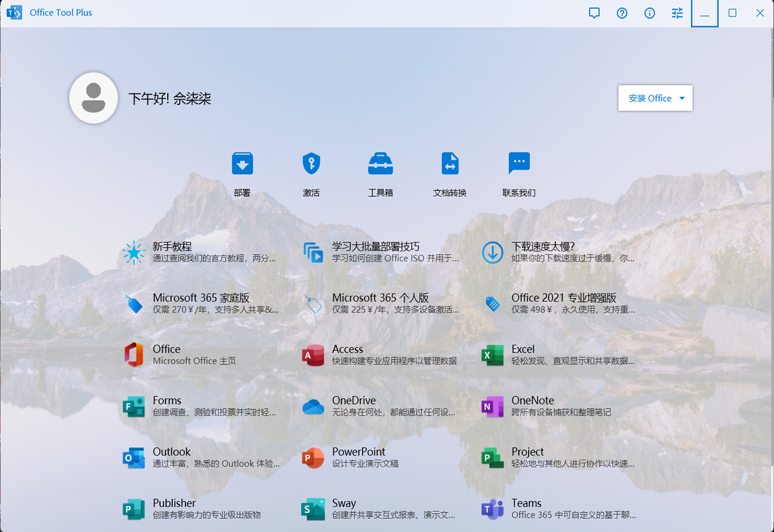
Task: Click the OneDrive title text
Action: coord(354,400)
